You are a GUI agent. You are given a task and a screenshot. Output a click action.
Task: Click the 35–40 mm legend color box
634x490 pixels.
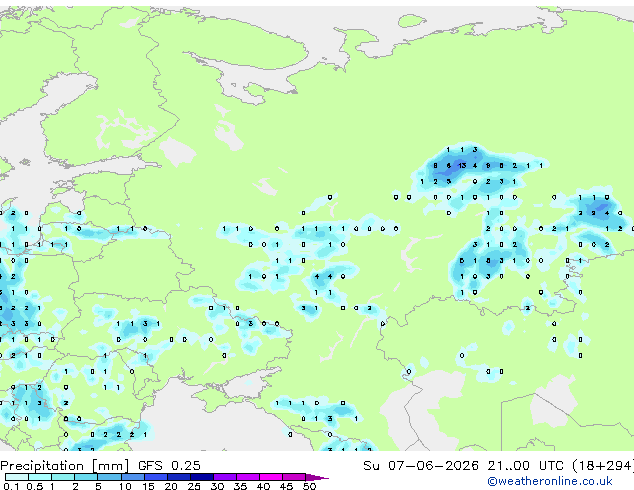(247, 477)
